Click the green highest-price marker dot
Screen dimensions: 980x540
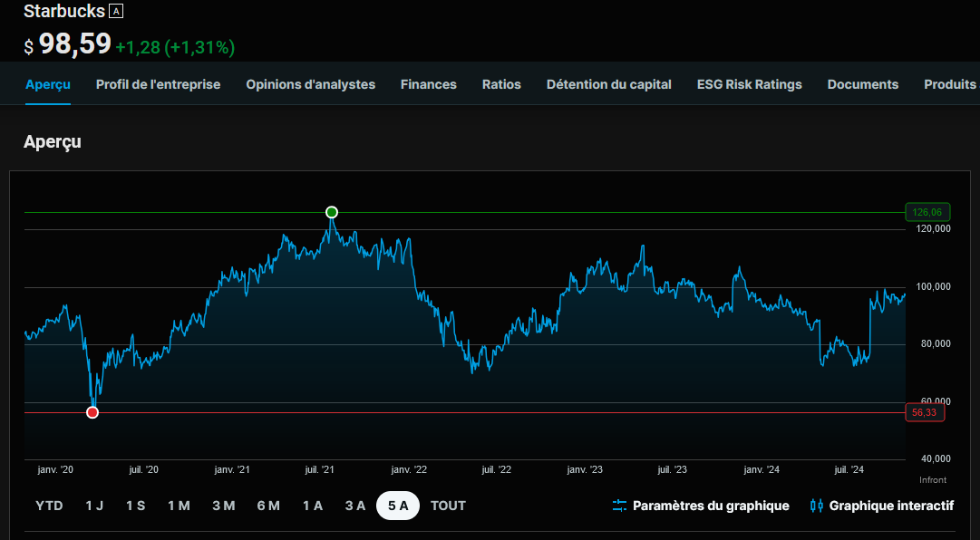pos(332,212)
